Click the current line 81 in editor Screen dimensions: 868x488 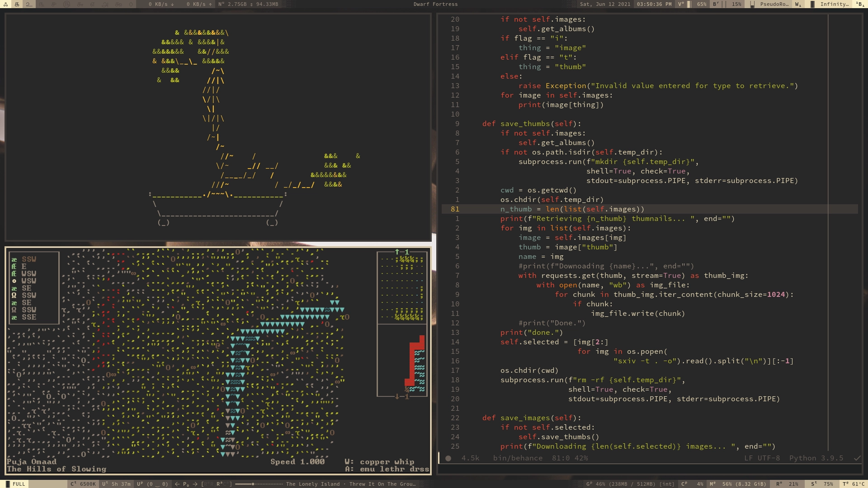coord(572,209)
